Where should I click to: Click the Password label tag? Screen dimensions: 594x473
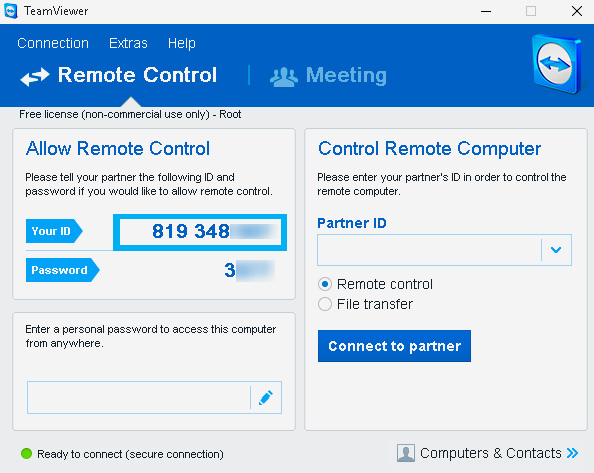tap(63, 270)
